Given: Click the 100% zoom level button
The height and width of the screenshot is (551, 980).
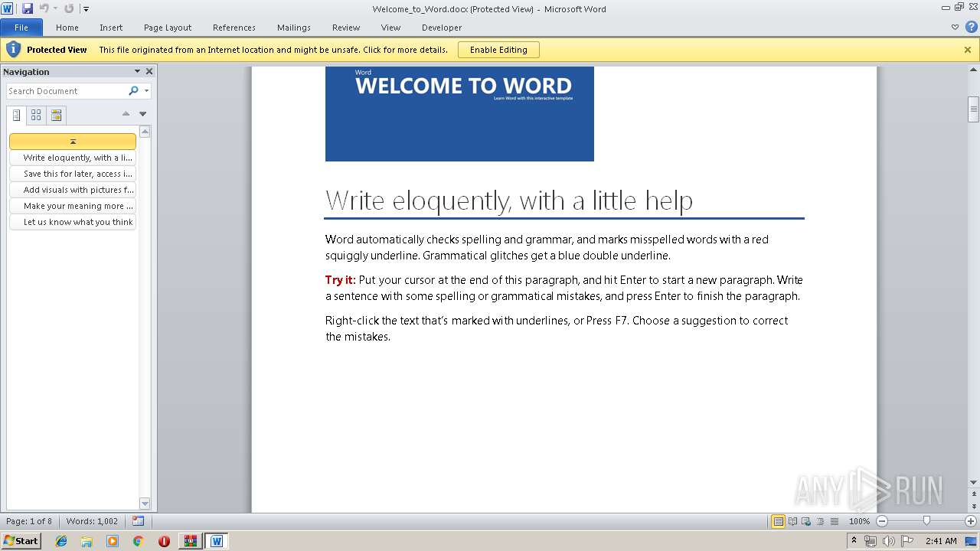Looking at the screenshot, I should [859, 521].
